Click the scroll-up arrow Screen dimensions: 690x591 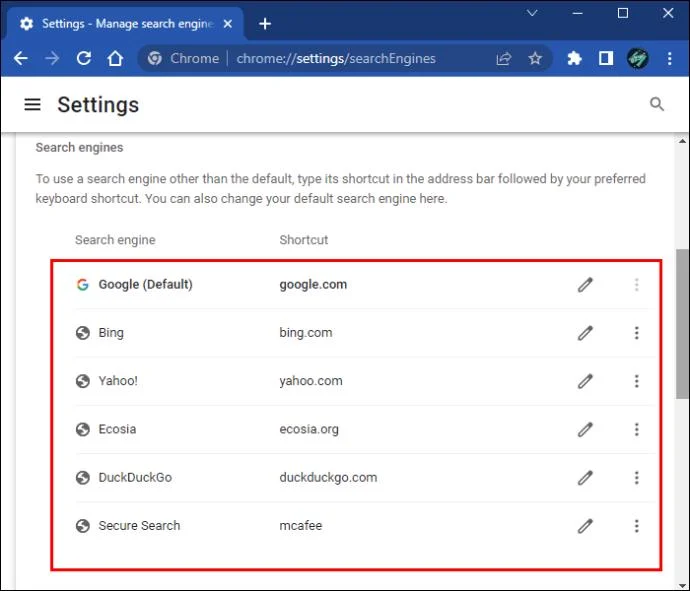coord(682,141)
